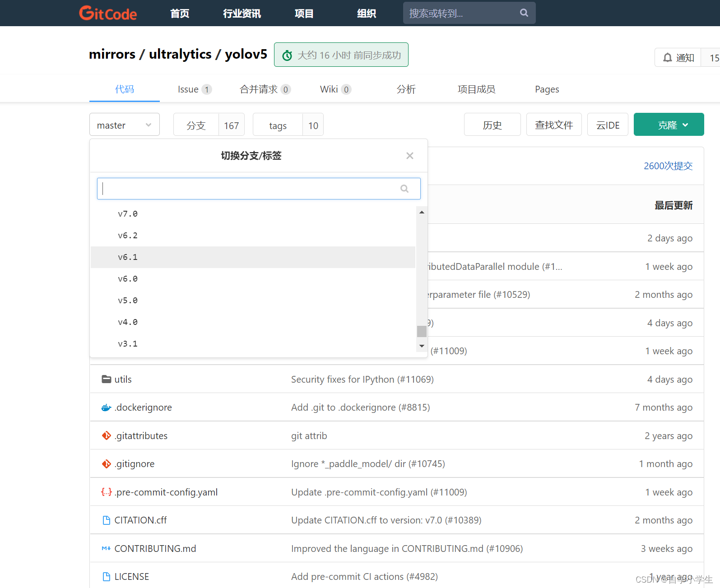The width and height of the screenshot is (720, 588).
Task: Click the utils folder icon
Action: pyautogui.click(x=107, y=379)
